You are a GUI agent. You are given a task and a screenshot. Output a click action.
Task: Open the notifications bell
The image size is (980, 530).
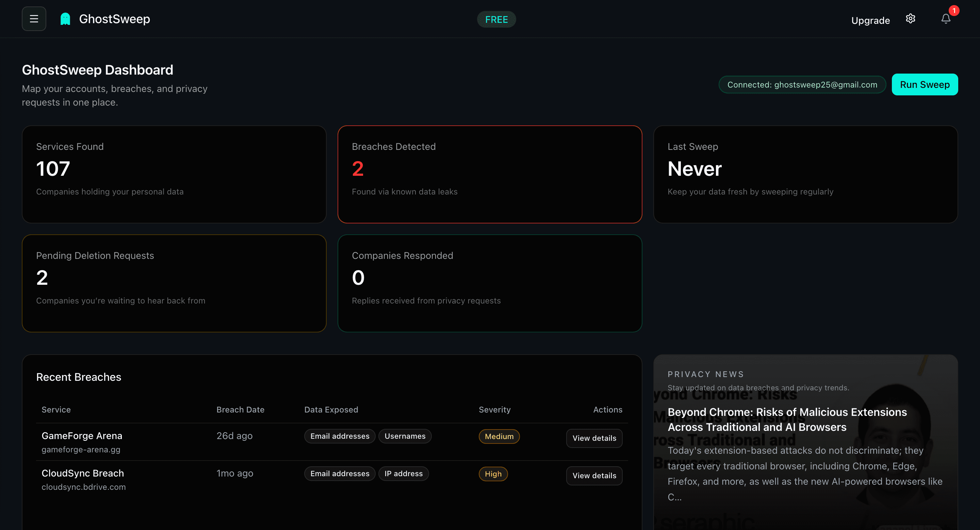(946, 19)
